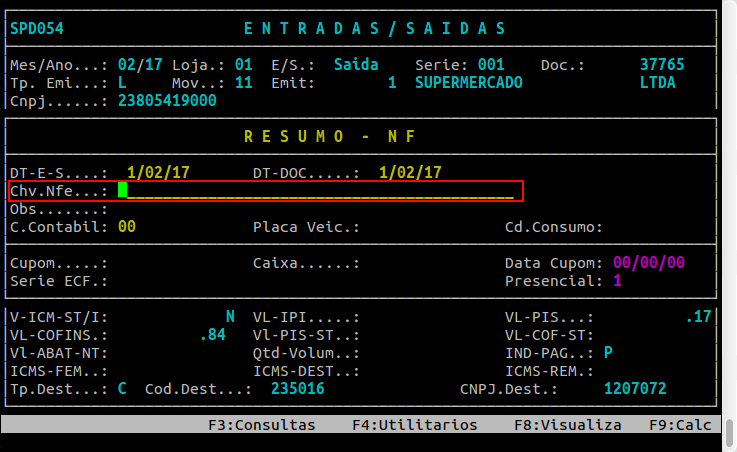The image size is (737, 452).
Task: Select the C.Contabil value 00
Action: [x=126, y=227]
